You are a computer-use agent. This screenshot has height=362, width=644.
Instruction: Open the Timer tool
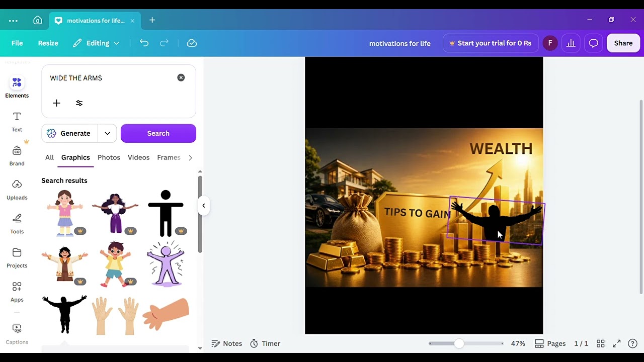265,343
